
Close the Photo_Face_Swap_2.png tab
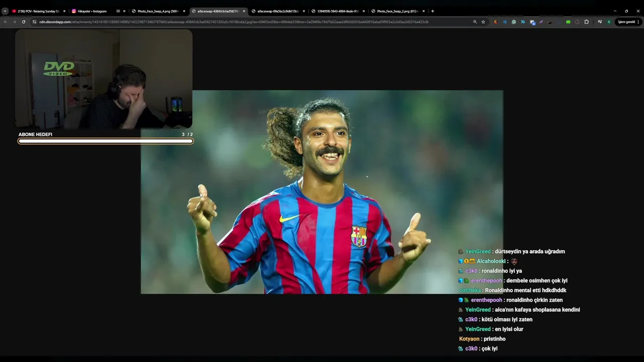pyautogui.click(x=424, y=11)
